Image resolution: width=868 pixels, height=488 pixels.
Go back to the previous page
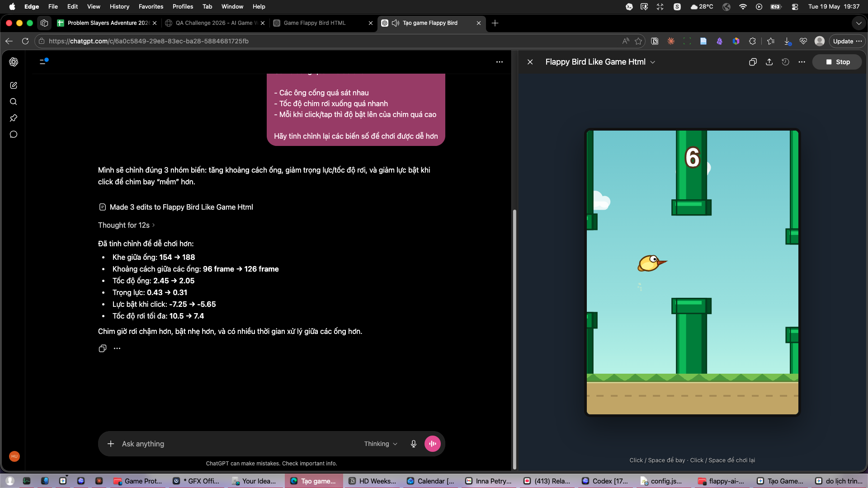(9, 41)
